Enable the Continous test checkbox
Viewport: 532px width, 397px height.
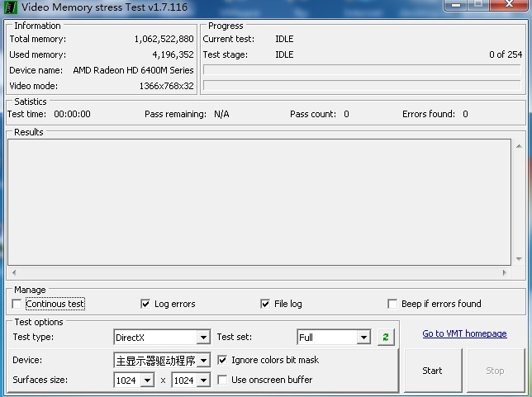click(x=17, y=304)
